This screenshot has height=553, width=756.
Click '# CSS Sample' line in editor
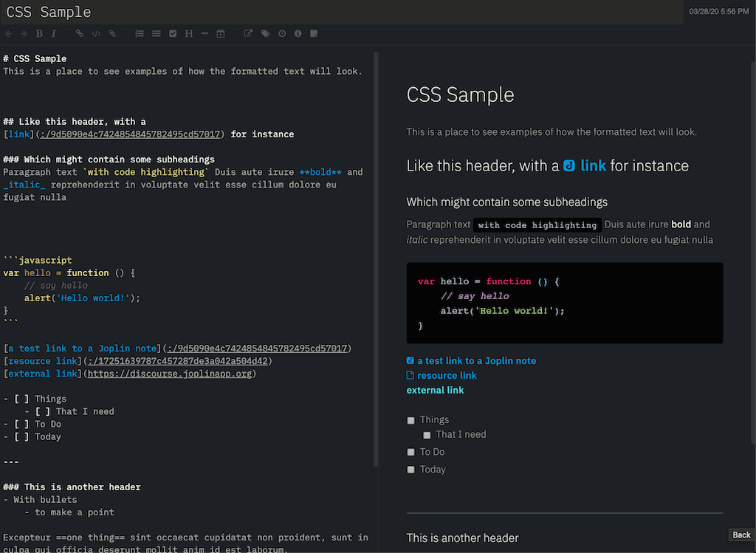click(x=35, y=59)
